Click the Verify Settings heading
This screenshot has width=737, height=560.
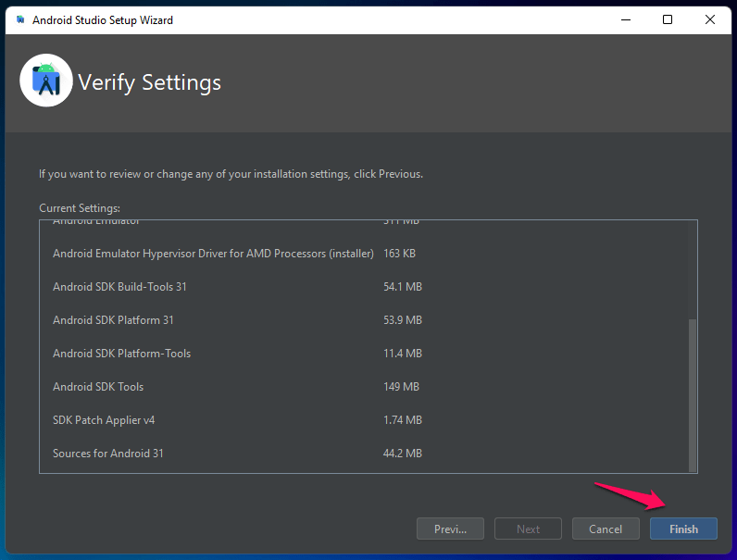click(x=149, y=83)
